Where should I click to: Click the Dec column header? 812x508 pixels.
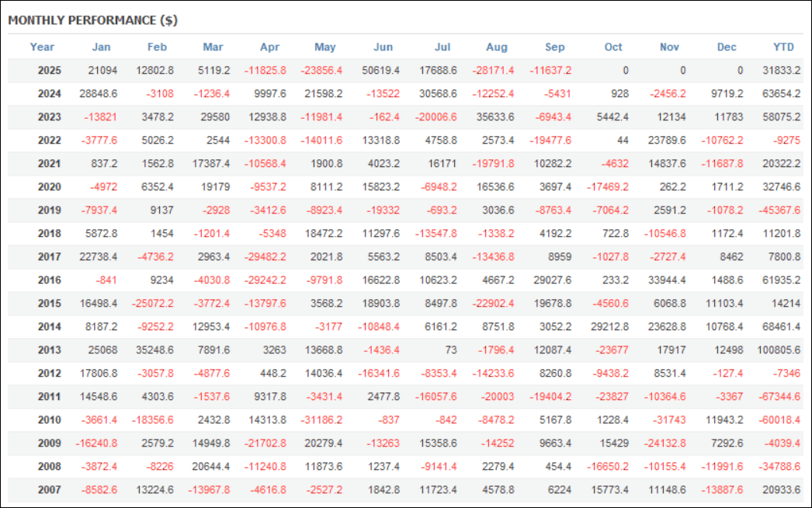pos(727,47)
